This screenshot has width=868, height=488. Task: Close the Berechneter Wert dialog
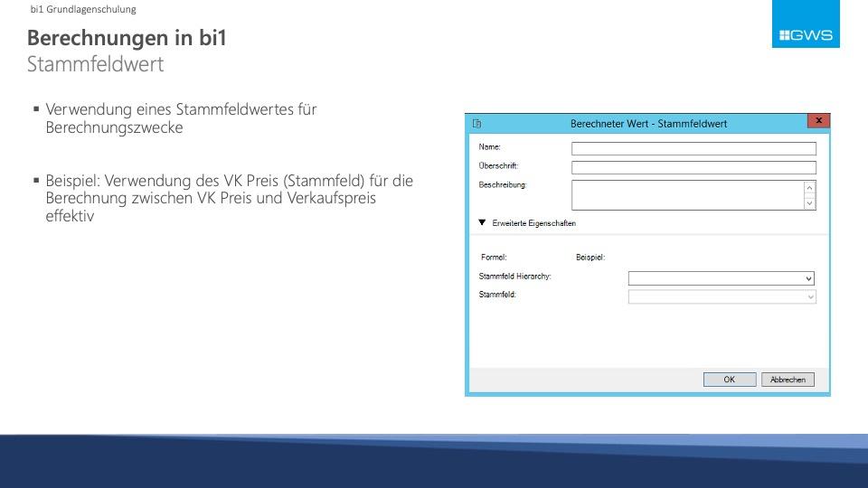(818, 120)
